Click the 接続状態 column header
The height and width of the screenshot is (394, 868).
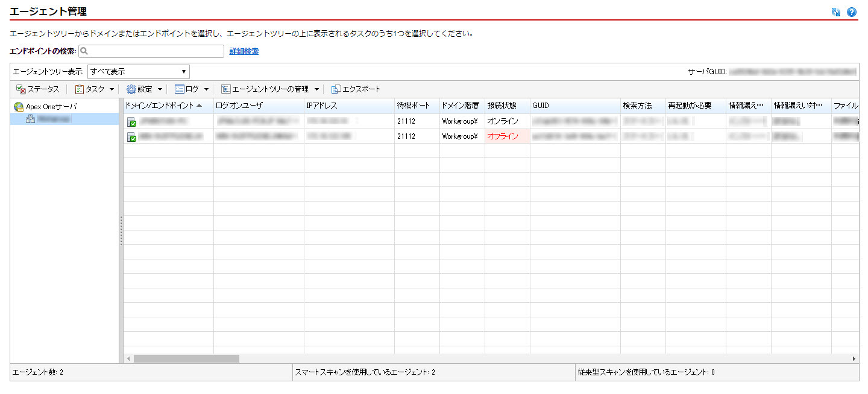(x=502, y=106)
